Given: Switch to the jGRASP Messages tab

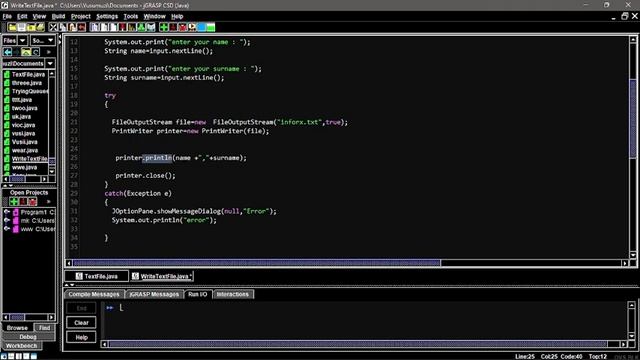Looking at the screenshot, I should point(154,294).
